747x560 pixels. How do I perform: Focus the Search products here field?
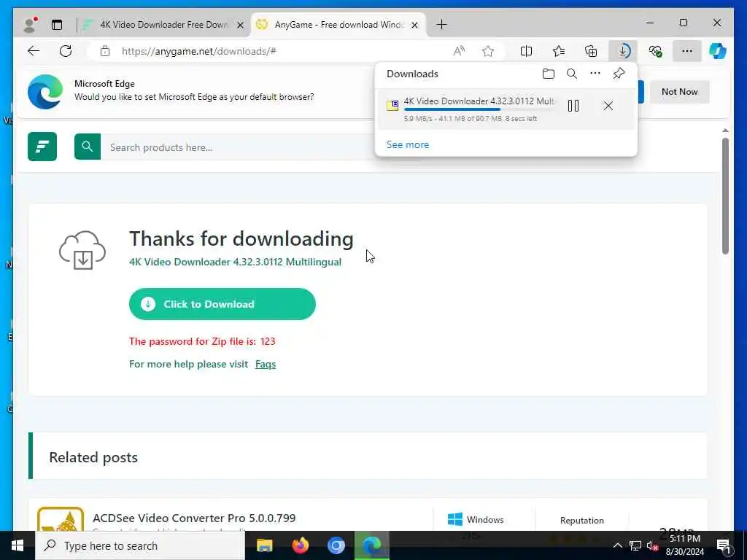[239, 147]
